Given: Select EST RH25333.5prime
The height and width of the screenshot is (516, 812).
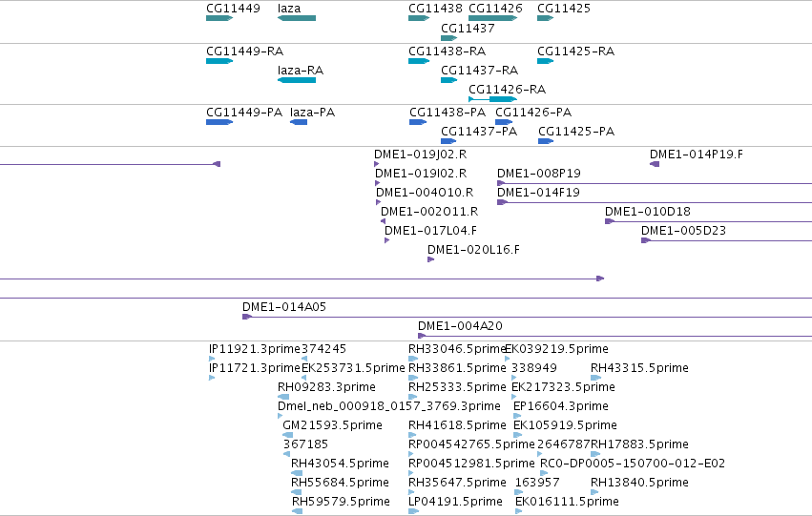Looking at the screenshot, I should click(457, 387).
